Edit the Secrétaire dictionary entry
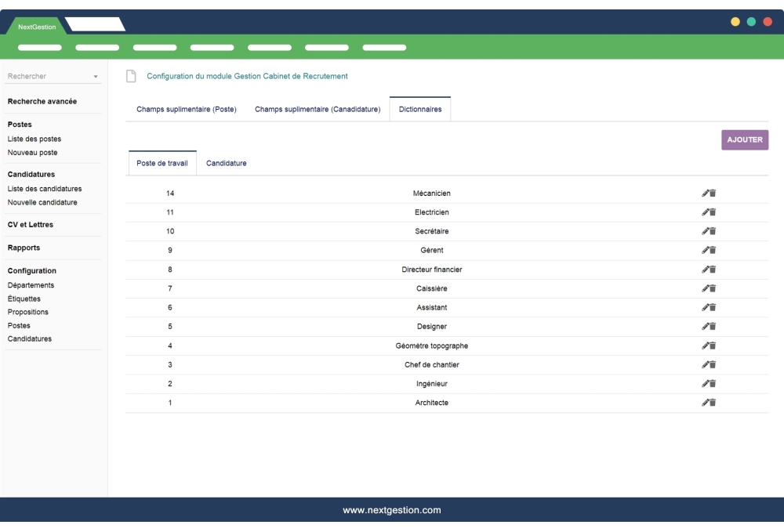This screenshot has height=532, width=784. tap(706, 230)
